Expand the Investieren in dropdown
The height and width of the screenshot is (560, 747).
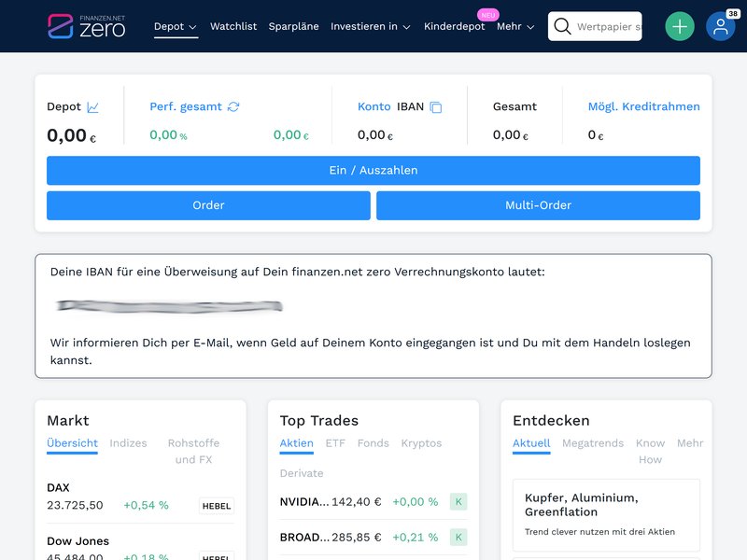tap(370, 27)
